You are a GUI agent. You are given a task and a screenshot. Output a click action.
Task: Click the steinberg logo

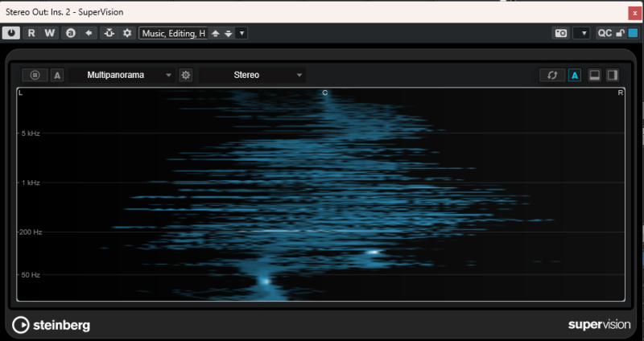(52, 325)
